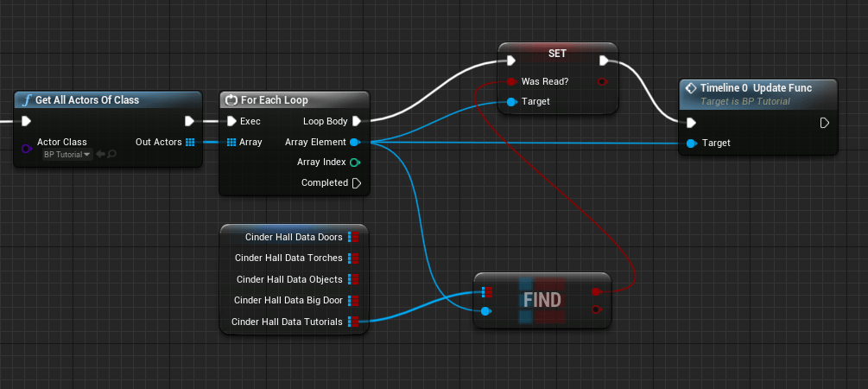The height and width of the screenshot is (389, 868).
Task: Click the Completed execution output pin
Action: point(357,182)
